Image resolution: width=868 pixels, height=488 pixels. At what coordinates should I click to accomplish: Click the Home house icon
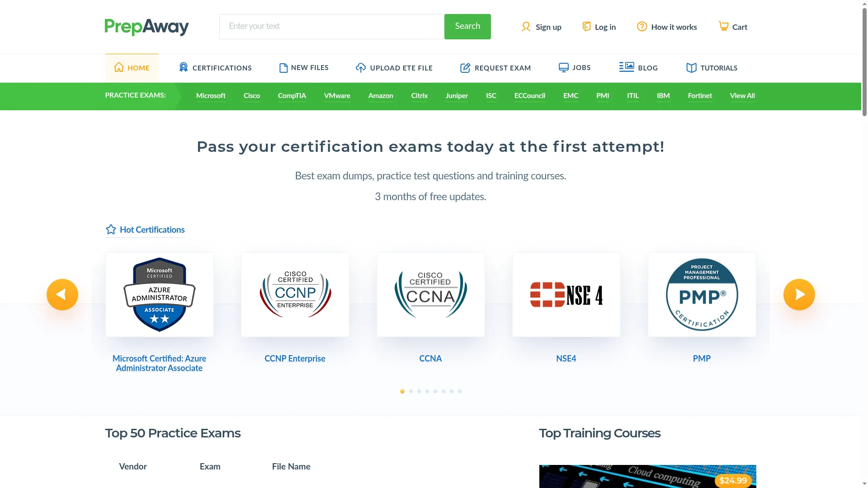click(119, 67)
